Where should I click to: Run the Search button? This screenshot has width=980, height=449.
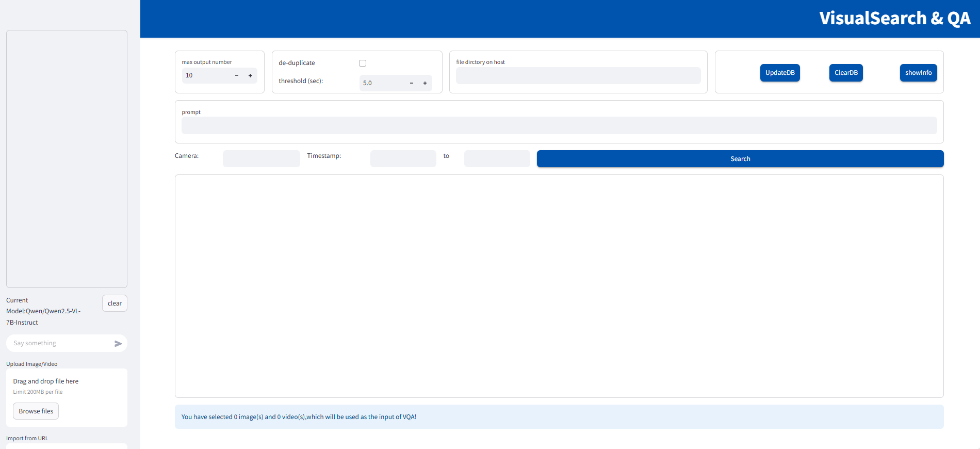740,159
